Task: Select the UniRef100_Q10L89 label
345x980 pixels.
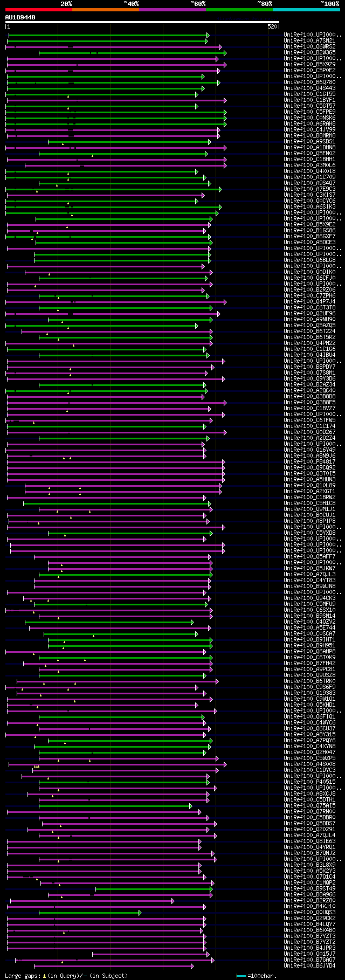Action: pyautogui.click(x=309, y=486)
